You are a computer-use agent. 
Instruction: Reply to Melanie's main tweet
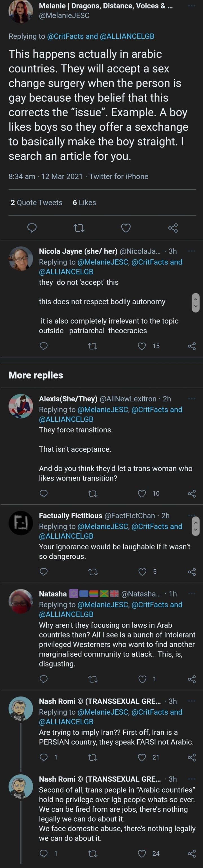(x=32, y=228)
